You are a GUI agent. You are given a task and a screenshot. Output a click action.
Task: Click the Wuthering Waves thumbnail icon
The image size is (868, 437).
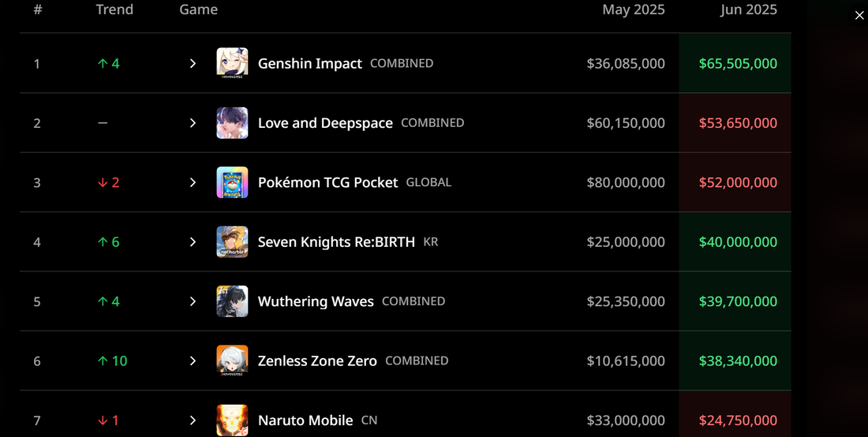coord(232,301)
